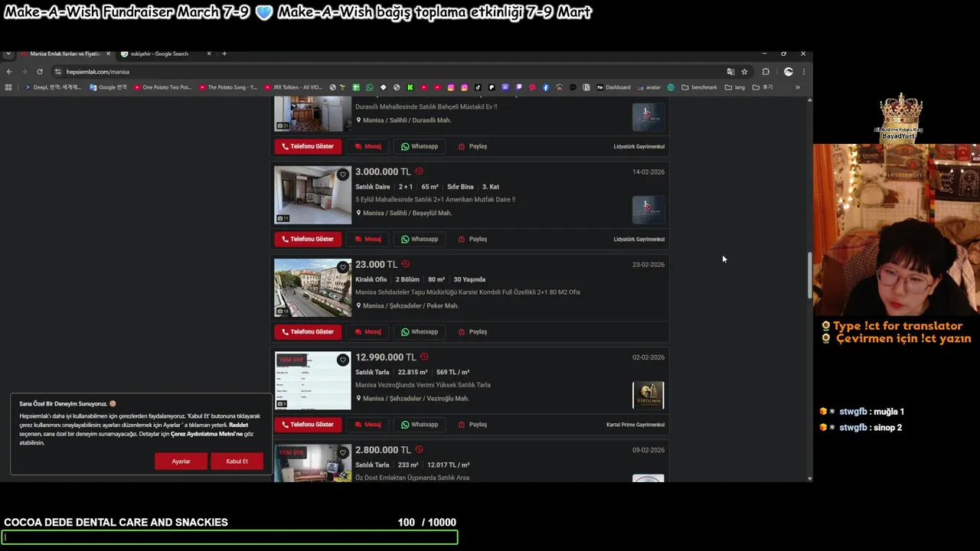Image resolution: width=980 pixels, height=551 pixels.
Task: Share the 23.000 TL listing with Paylaş
Action: pos(472,331)
